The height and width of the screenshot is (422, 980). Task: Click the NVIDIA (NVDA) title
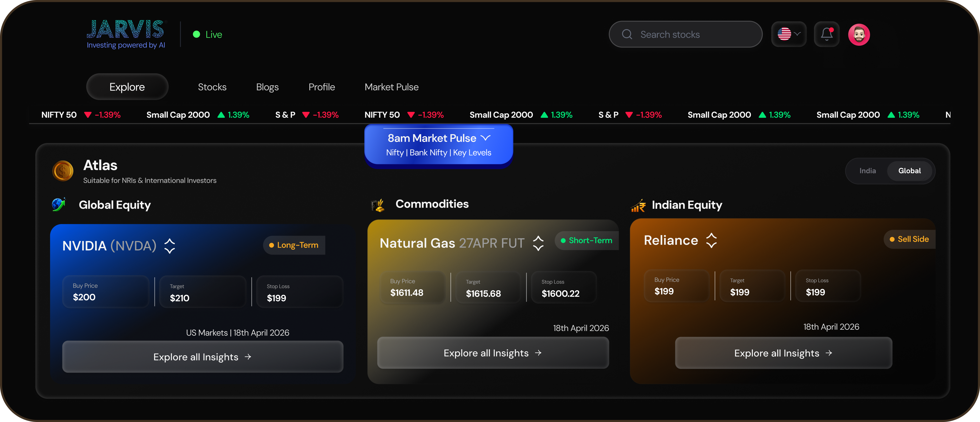[x=109, y=246]
